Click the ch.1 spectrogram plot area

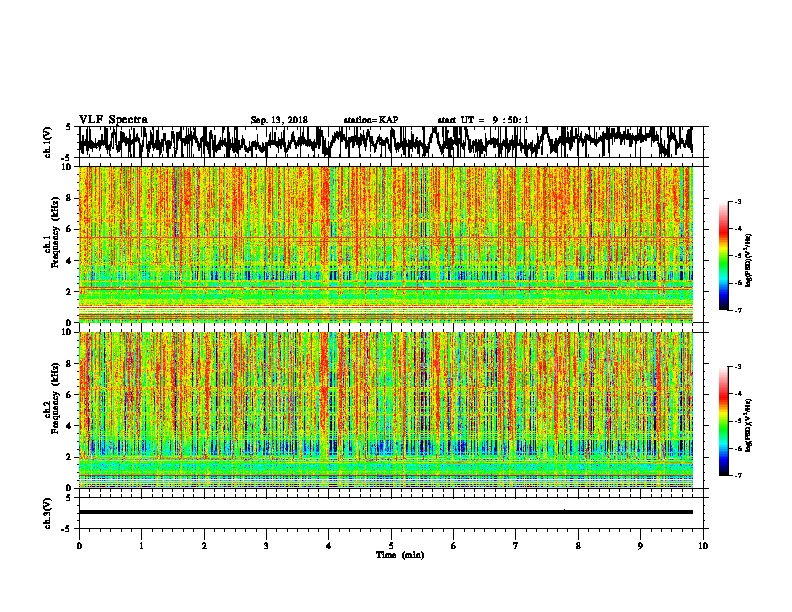tap(385, 244)
